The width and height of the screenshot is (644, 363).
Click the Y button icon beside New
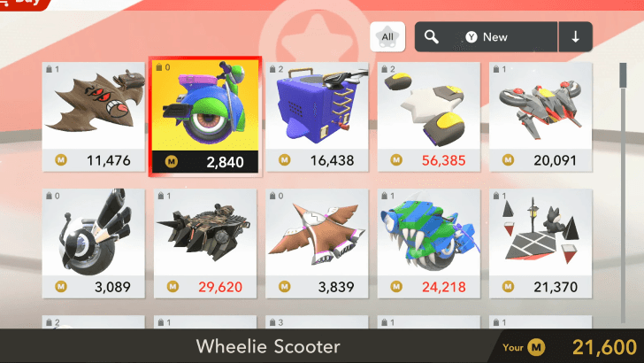click(x=471, y=37)
